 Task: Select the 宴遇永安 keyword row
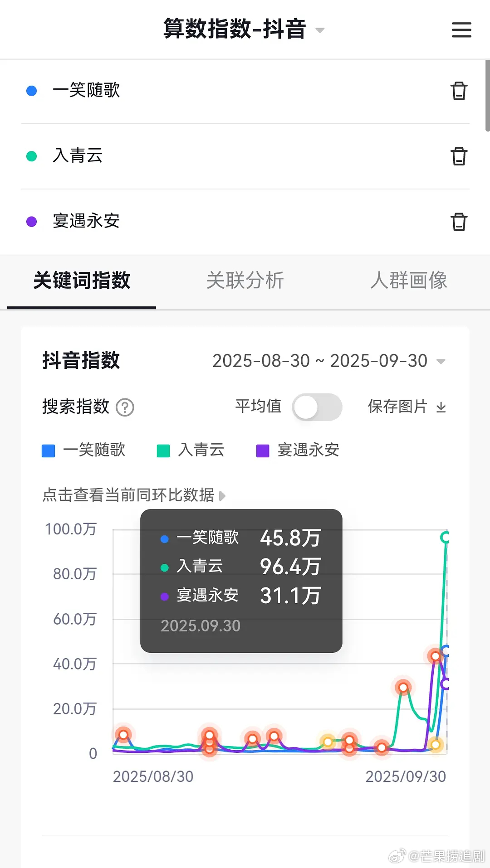click(245, 222)
